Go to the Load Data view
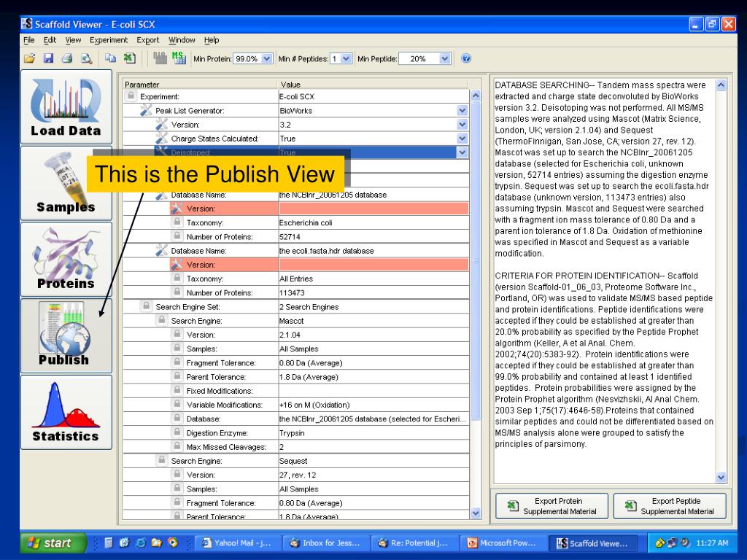The width and height of the screenshot is (747, 560). tap(66, 106)
